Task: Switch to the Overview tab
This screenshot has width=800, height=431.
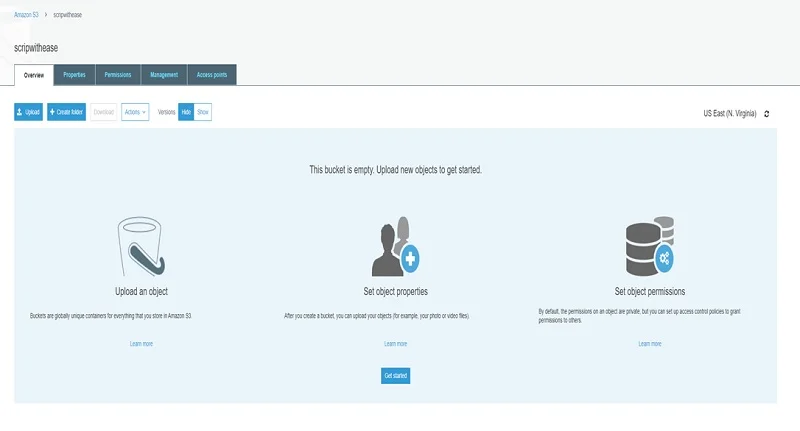Action: (x=34, y=75)
